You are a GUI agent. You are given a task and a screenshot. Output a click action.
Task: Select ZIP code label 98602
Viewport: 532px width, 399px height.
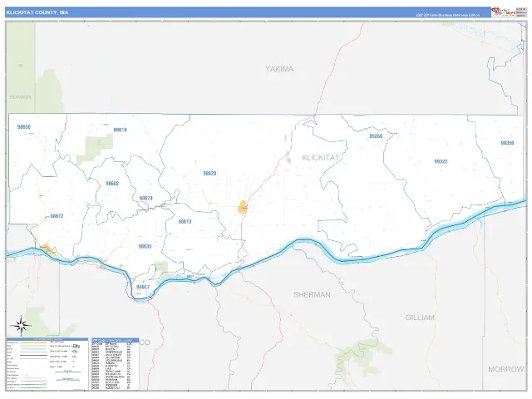tap(112, 184)
